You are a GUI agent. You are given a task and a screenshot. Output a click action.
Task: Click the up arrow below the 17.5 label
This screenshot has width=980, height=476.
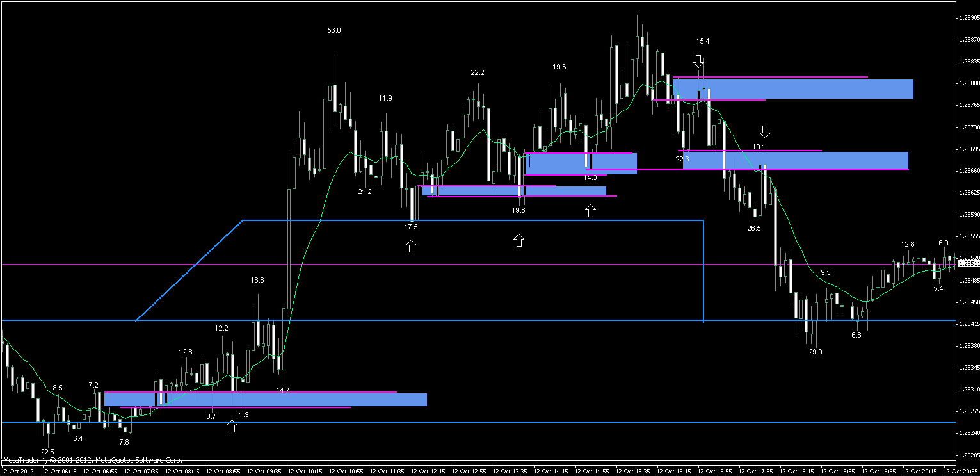tap(412, 245)
